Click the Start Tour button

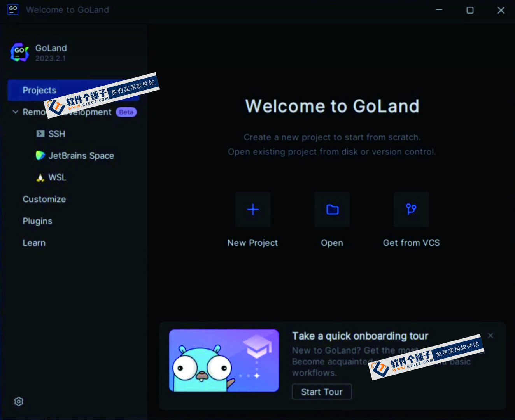[322, 392]
